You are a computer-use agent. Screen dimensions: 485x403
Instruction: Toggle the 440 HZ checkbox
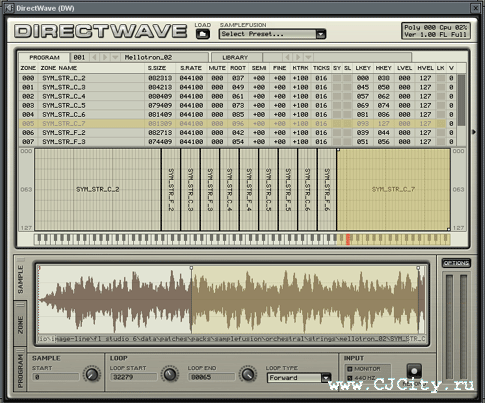(x=350, y=378)
